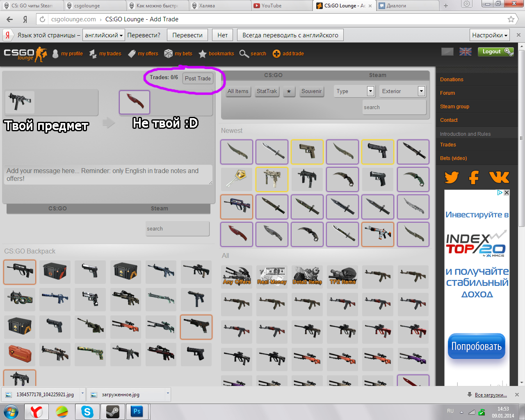This screenshot has width=525, height=420.
Task: Open the page language dropdown "английский"
Action: [103, 35]
